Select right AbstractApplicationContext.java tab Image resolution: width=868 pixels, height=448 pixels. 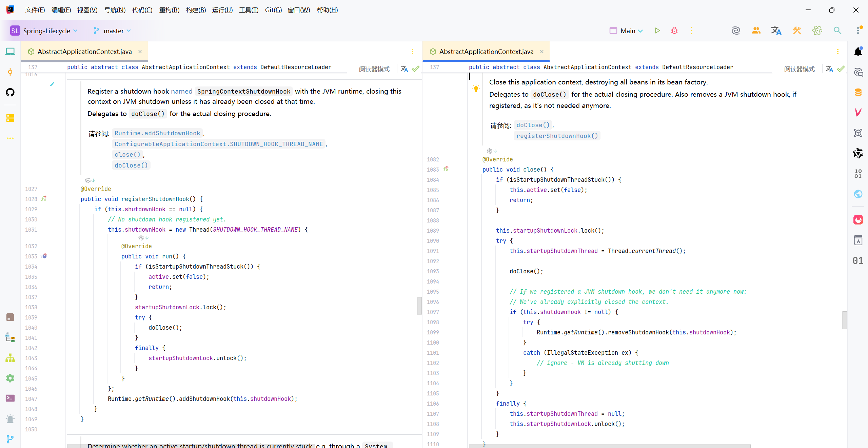tap(486, 52)
